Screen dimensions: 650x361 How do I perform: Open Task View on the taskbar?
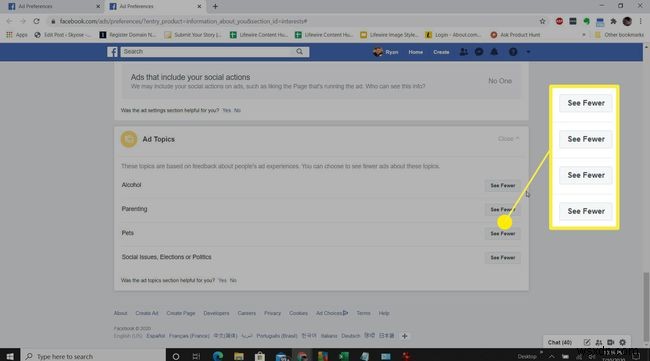tap(196, 356)
